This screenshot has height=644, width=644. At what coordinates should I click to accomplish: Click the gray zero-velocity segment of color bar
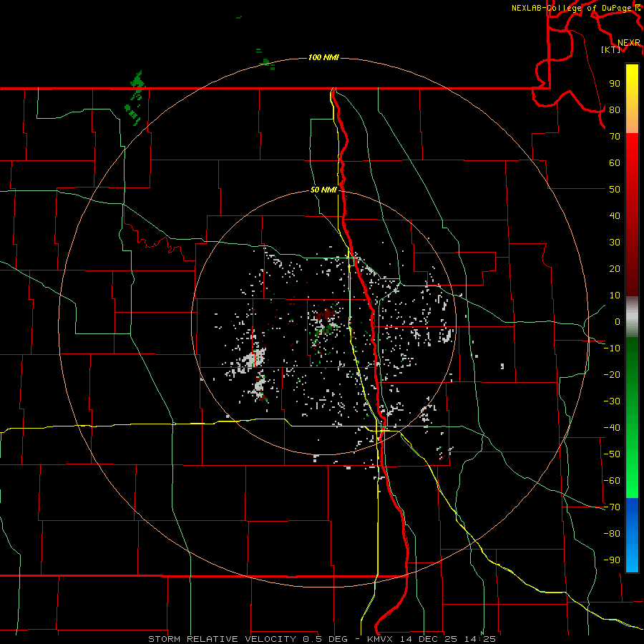click(632, 317)
